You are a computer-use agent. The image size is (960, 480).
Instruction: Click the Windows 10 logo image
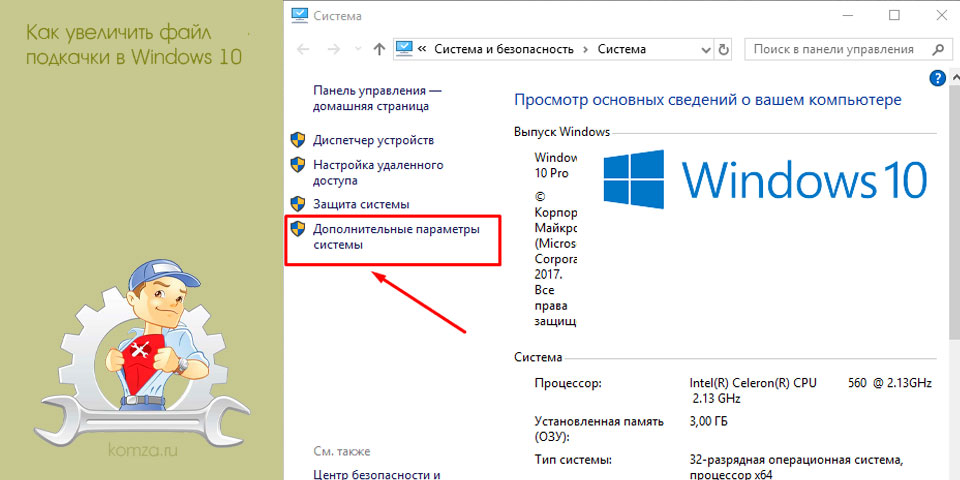click(x=765, y=179)
